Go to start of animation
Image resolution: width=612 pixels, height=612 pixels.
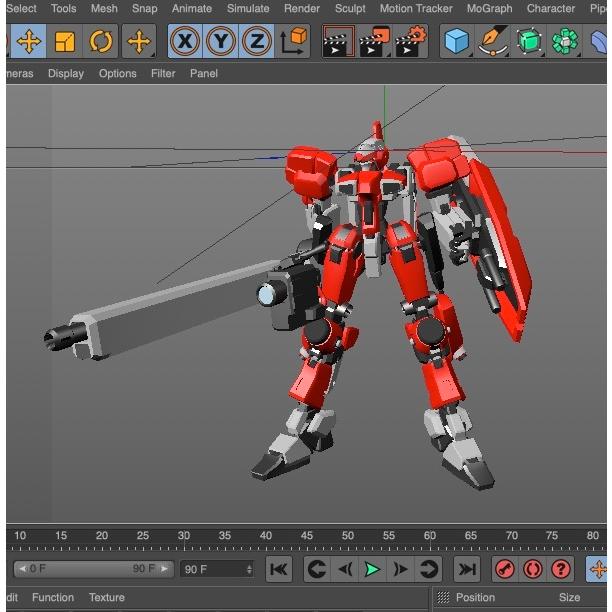click(x=279, y=569)
